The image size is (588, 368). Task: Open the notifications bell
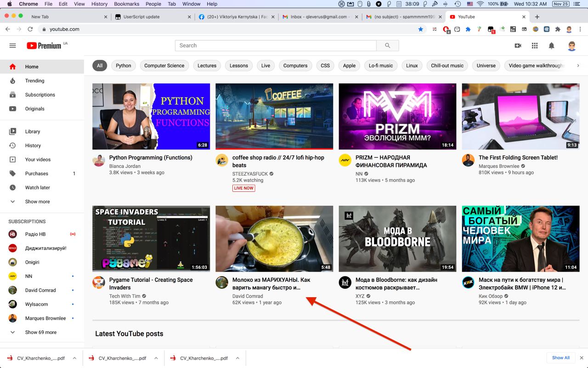(x=552, y=46)
